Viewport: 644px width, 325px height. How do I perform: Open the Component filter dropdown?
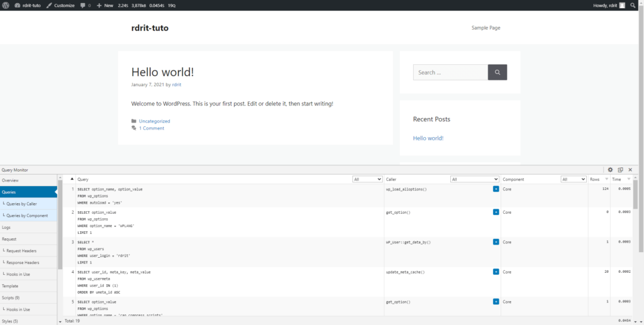point(573,179)
